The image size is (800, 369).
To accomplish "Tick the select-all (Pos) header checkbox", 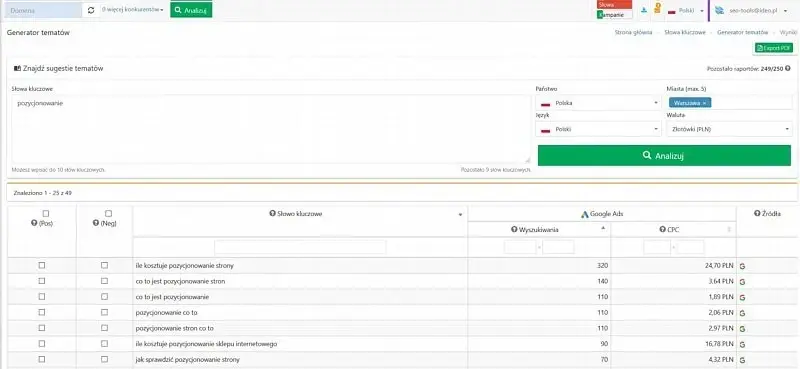I will pyautogui.click(x=46, y=214).
